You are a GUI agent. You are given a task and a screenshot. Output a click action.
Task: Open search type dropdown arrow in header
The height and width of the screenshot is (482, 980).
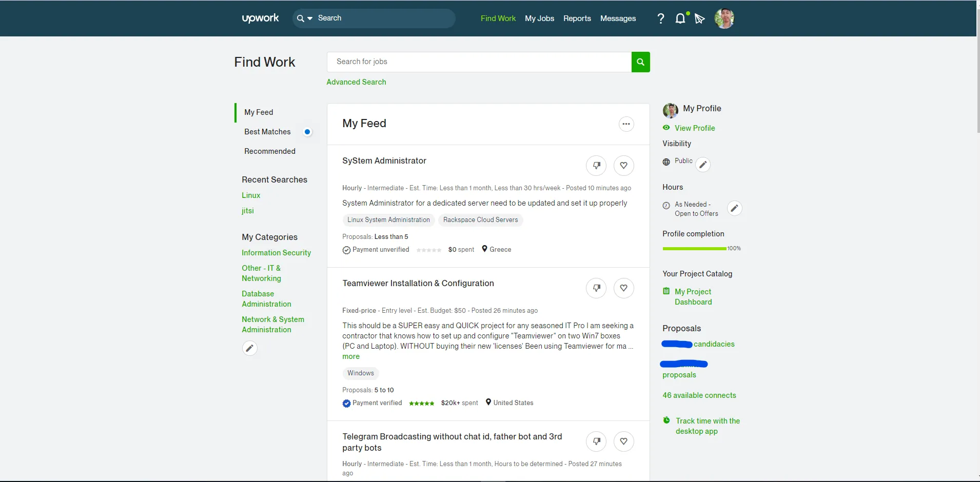[x=310, y=18]
